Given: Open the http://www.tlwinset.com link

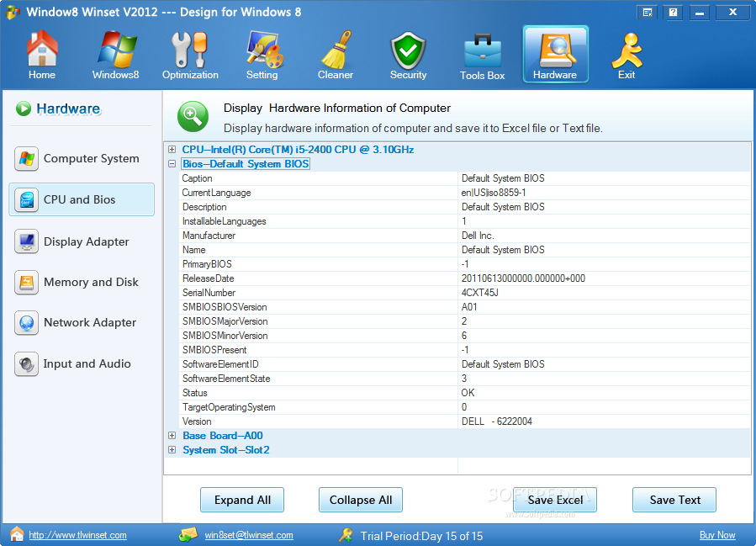Looking at the screenshot, I should tap(77, 535).
